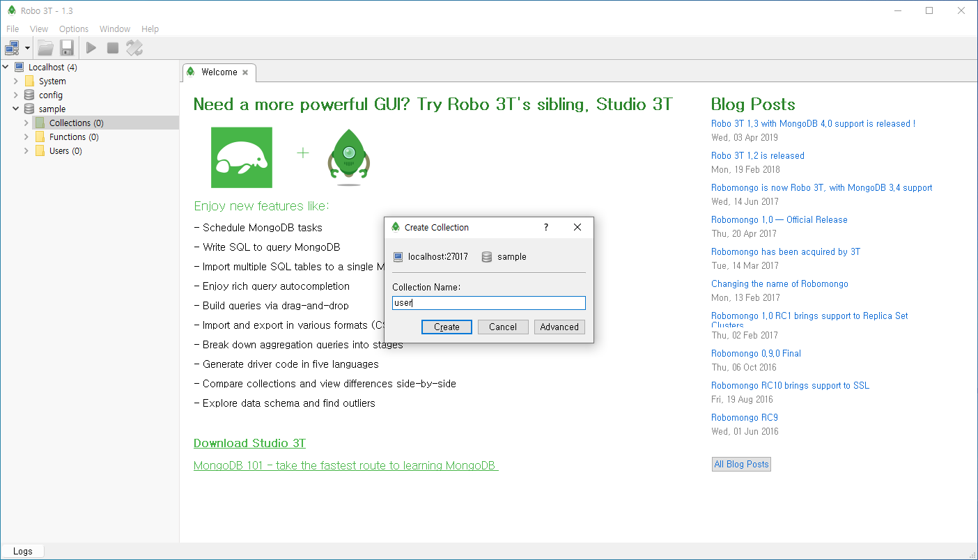Viewport: 978px width, 560px height.
Task: Click the Create Collection dialog title icon
Action: [x=396, y=227]
